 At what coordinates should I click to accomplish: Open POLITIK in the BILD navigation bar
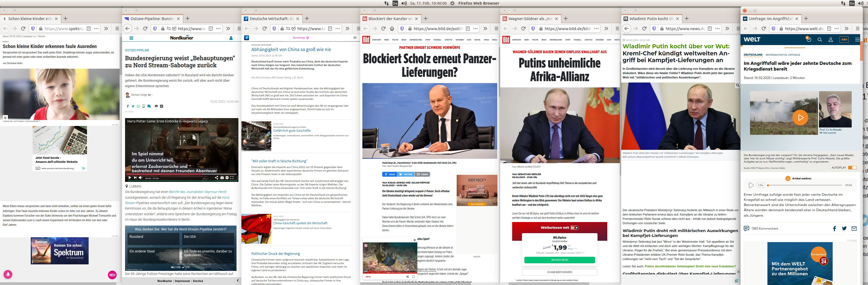coord(395,40)
